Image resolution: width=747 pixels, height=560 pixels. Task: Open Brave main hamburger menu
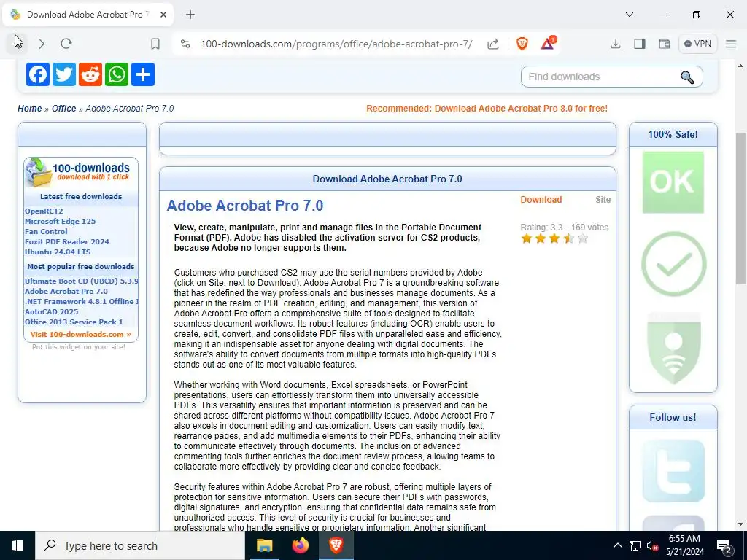click(x=731, y=44)
